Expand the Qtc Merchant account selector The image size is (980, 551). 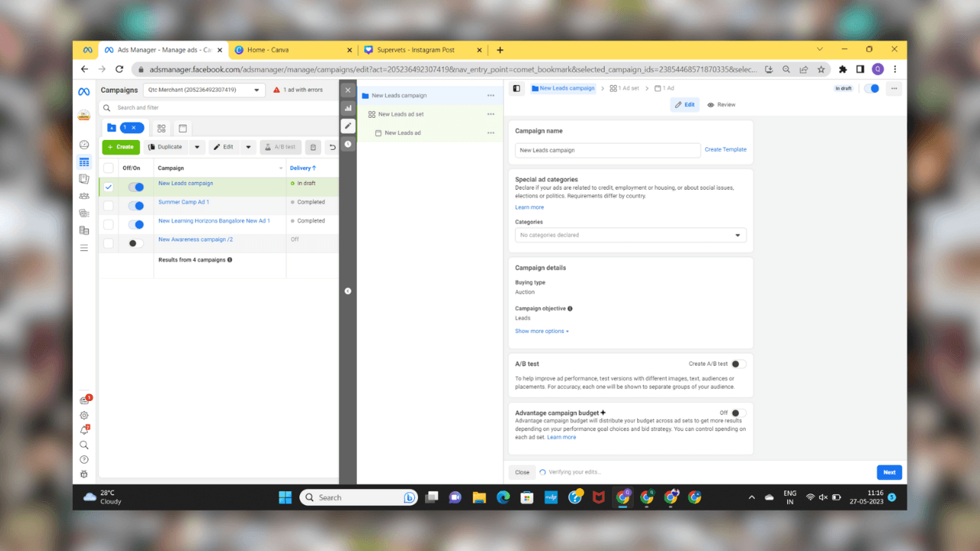204,90
